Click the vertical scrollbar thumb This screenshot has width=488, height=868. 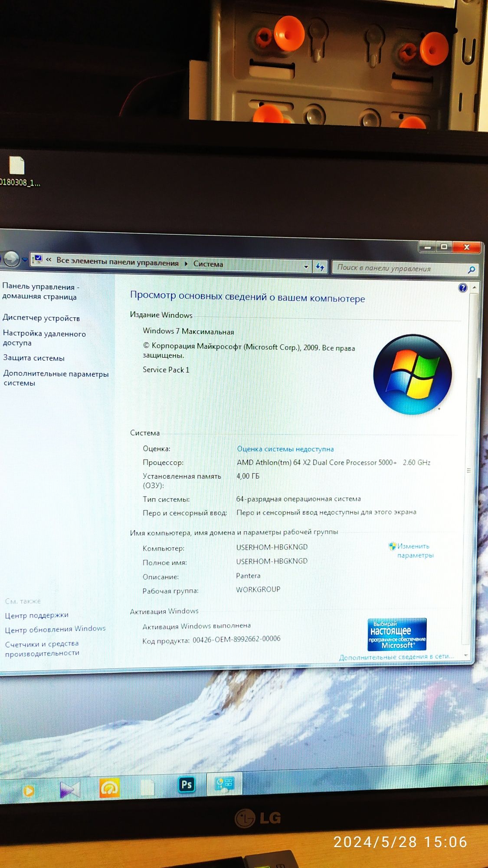468,470
